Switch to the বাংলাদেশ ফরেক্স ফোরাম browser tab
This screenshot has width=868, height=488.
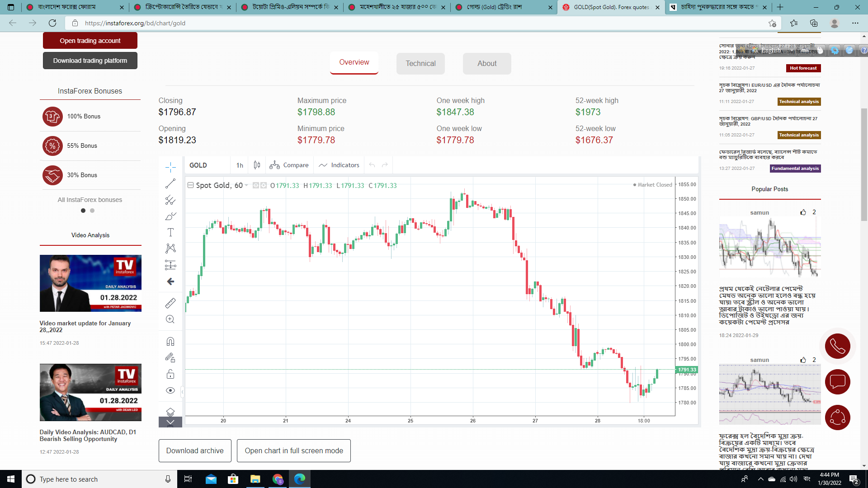(x=75, y=7)
